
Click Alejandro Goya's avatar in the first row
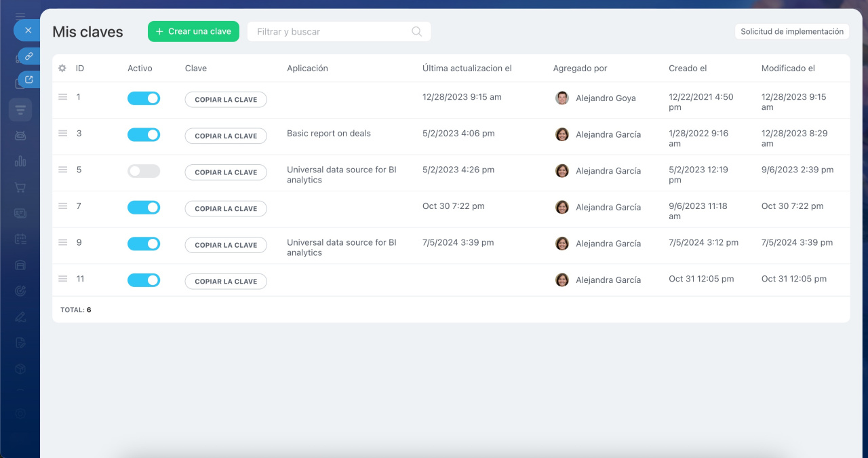pyautogui.click(x=562, y=98)
